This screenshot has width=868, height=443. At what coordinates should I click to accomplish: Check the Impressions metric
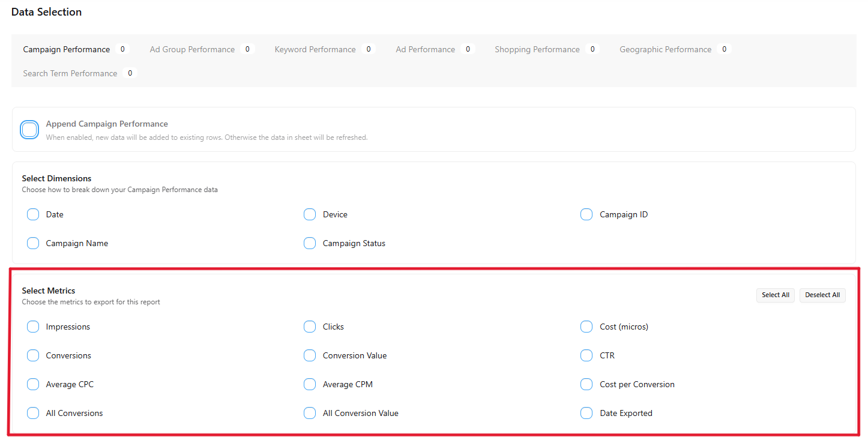pos(33,327)
